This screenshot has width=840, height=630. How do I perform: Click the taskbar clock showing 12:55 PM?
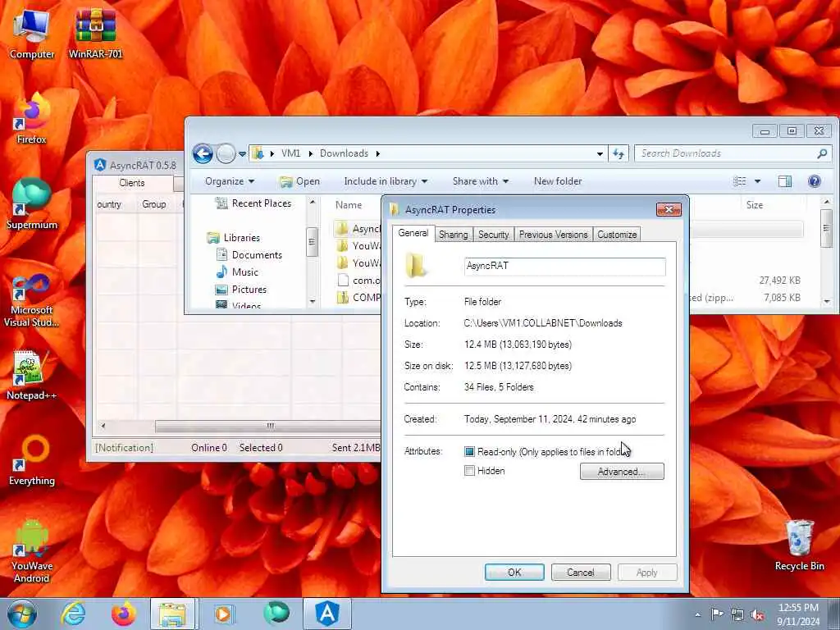797,614
